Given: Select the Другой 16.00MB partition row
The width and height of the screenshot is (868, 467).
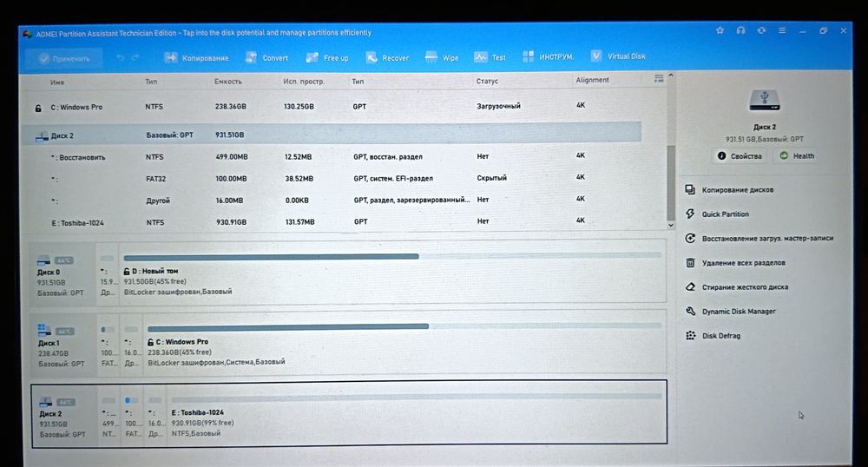Looking at the screenshot, I should pos(332,200).
